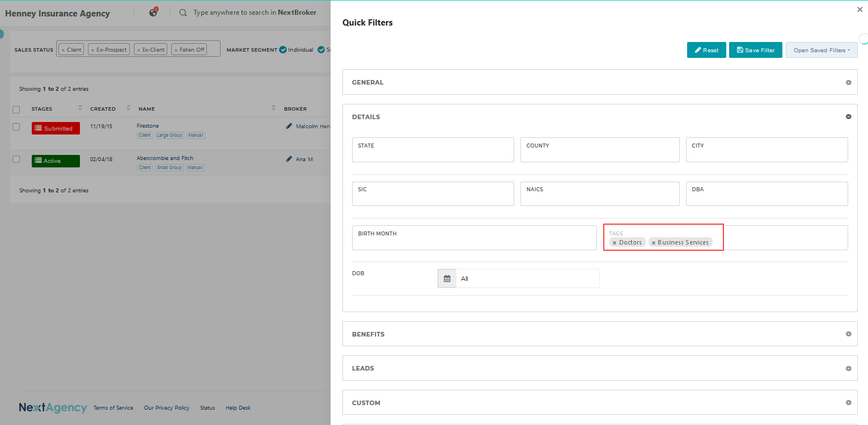Screen dimensions: 868x425
Task: Close the Quick Filters panel
Action: click(x=859, y=9)
